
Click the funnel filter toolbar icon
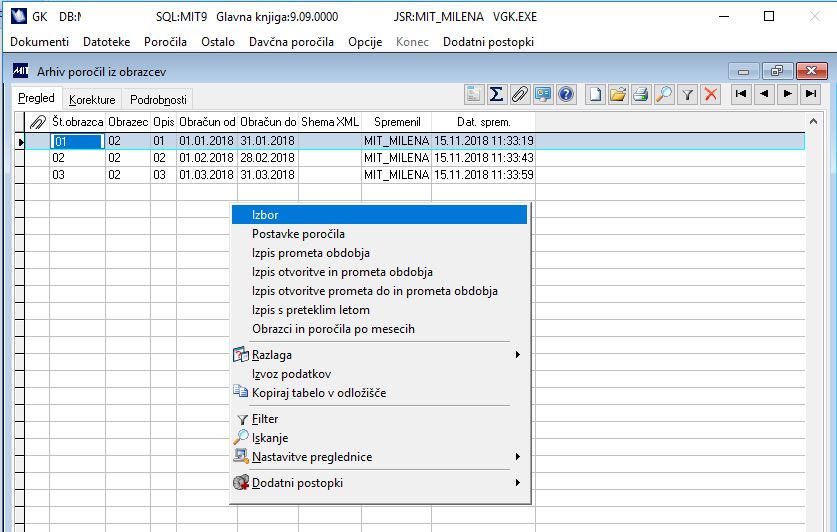(688, 95)
